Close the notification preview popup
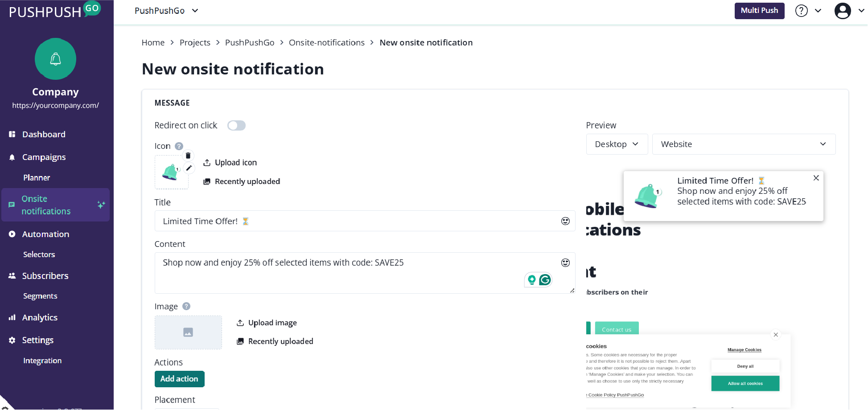Viewport: 868px width, 410px height. (816, 178)
